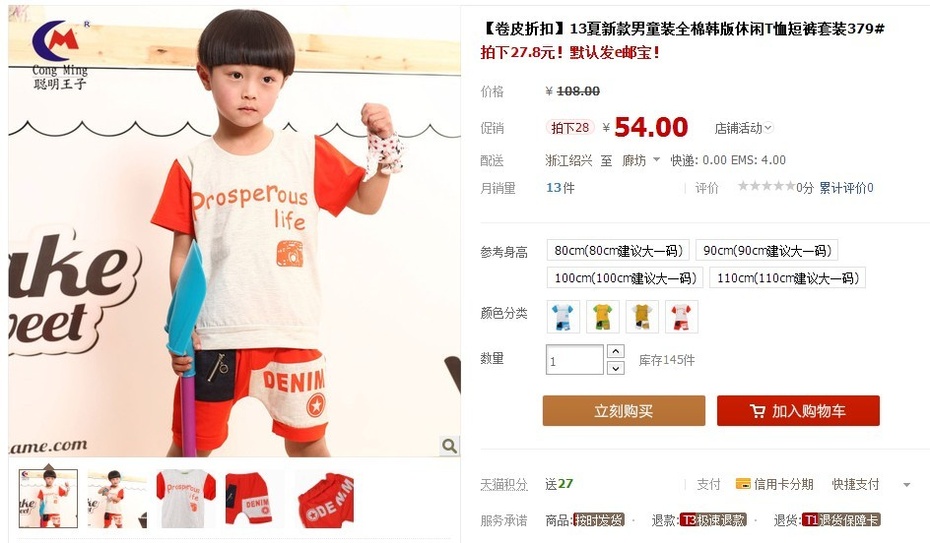Click the magnifier zoom icon on product photo
Screen dimensions: 930x543
click(x=449, y=445)
